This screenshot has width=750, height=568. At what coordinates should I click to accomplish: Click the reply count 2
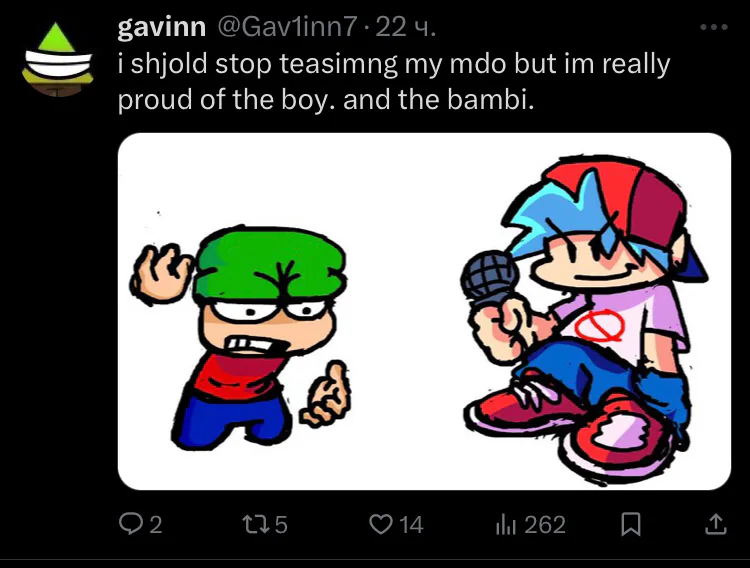pyautogui.click(x=156, y=524)
